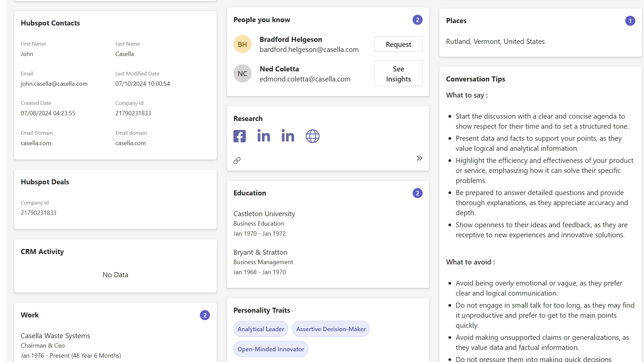Click Bradford Helgeson's BH avatar
Screen dimensions: 644x362
[x=242, y=44]
